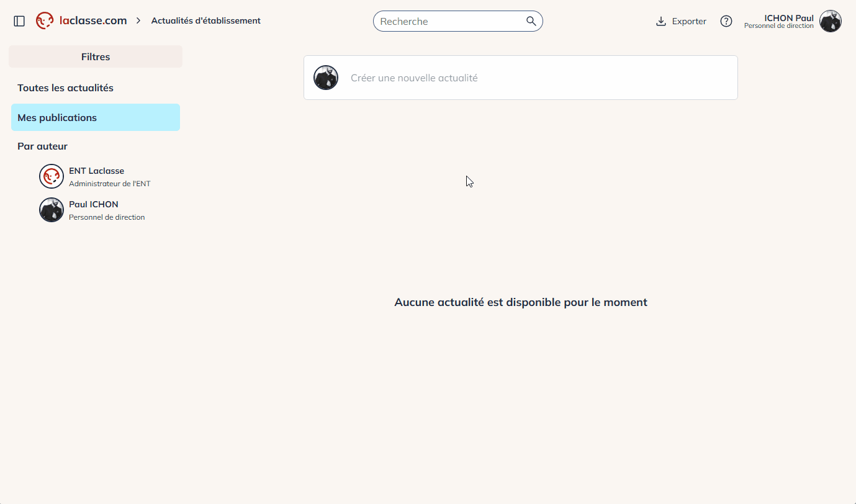Click the Recherche search field
This screenshot has width=856, height=504.
pyautogui.click(x=450, y=21)
